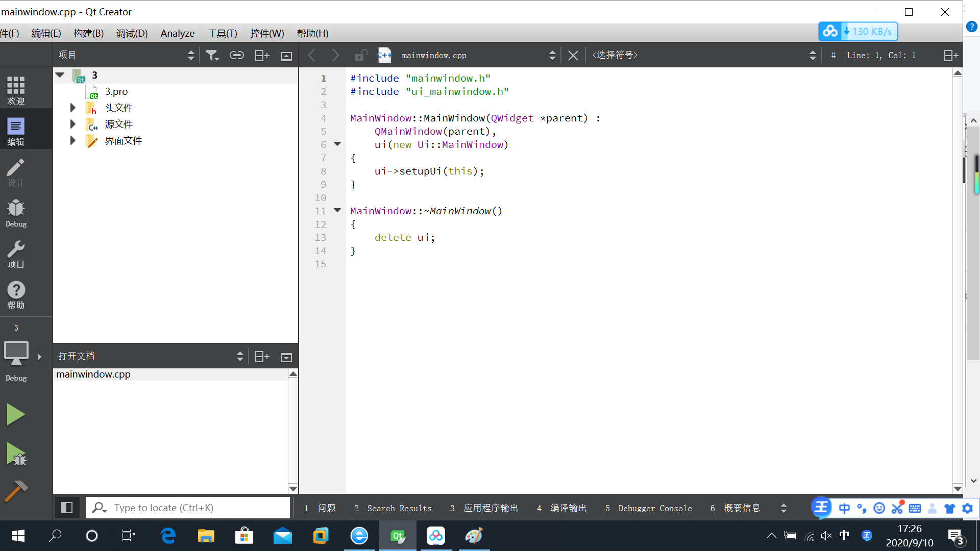Open the Welcome mode in sidebar
This screenshot has height=551, width=980.
(x=16, y=90)
